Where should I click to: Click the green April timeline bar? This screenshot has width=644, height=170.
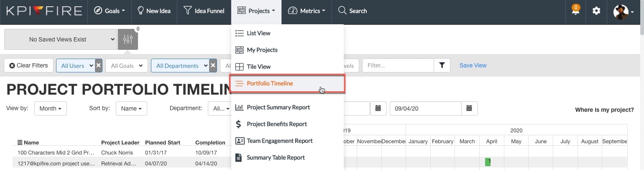click(488, 162)
